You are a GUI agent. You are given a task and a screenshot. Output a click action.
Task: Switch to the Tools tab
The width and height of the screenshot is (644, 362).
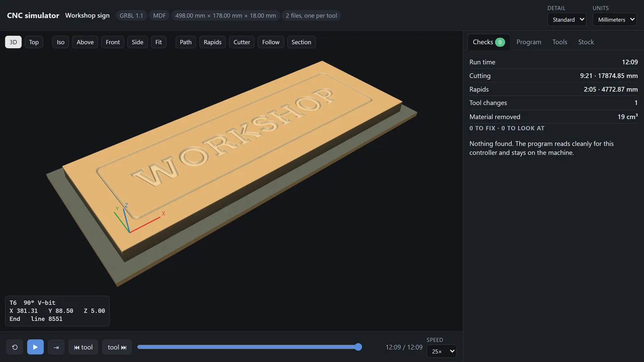[x=560, y=42]
